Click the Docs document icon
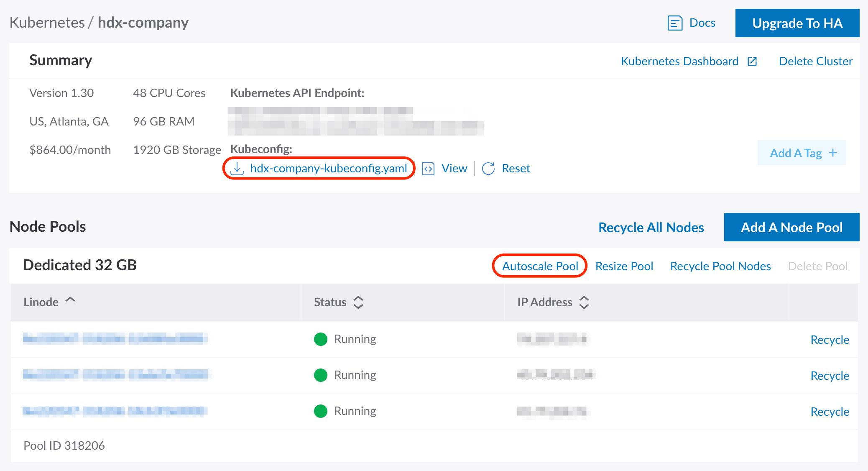 [675, 23]
